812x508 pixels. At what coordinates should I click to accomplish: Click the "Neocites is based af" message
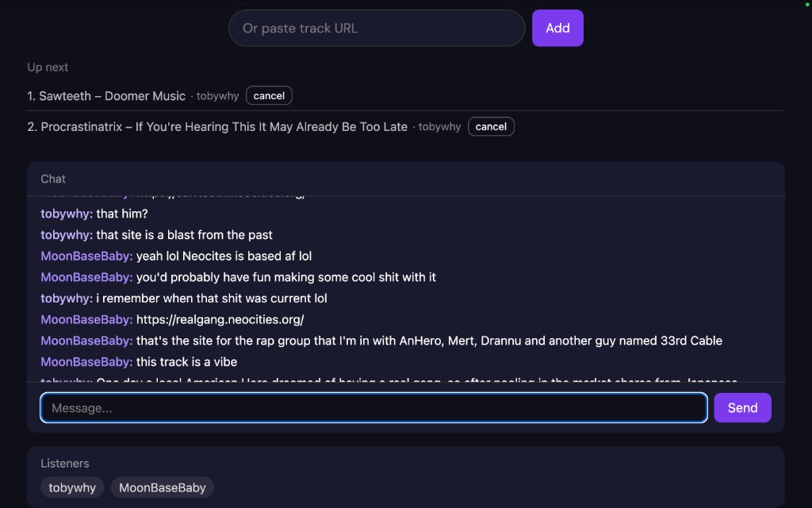pos(224,256)
